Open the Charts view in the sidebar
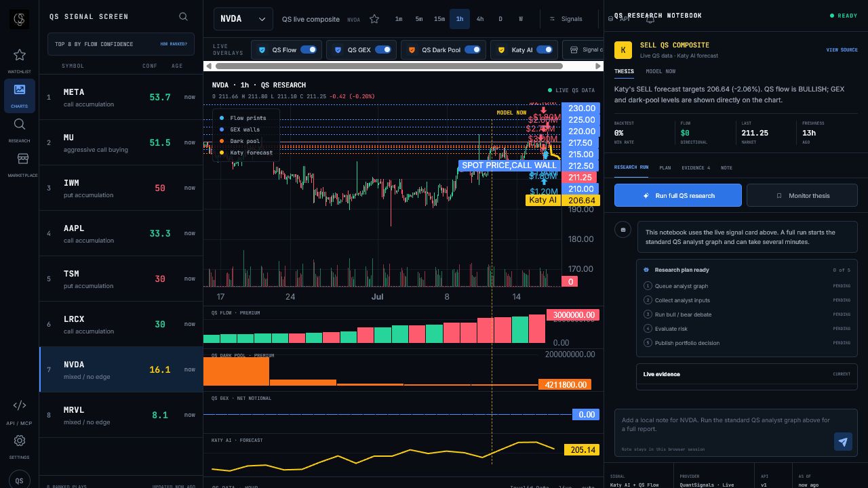This screenshot has height=488, width=868. click(19, 96)
